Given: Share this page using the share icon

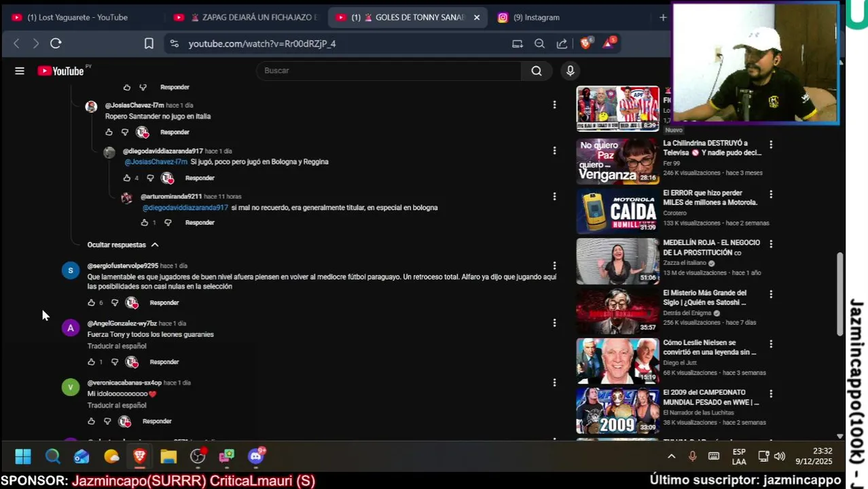Looking at the screenshot, I should pyautogui.click(x=562, y=43).
